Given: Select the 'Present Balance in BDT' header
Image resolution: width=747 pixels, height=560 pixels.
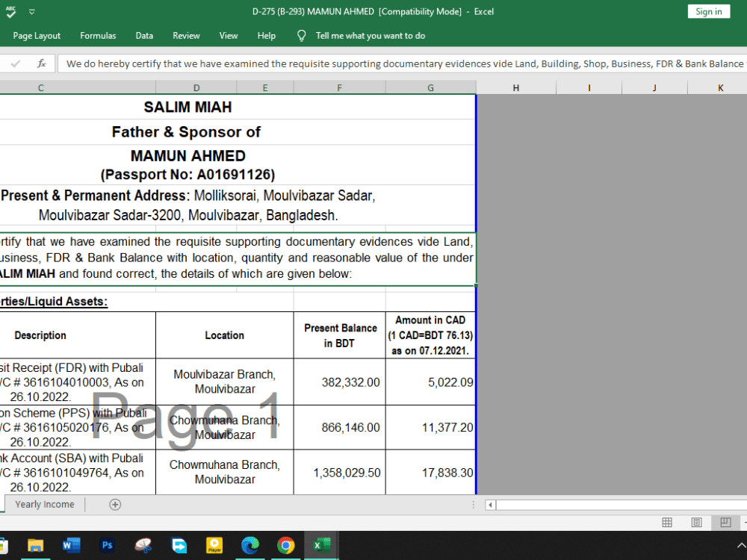Looking at the screenshot, I should (340, 335).
